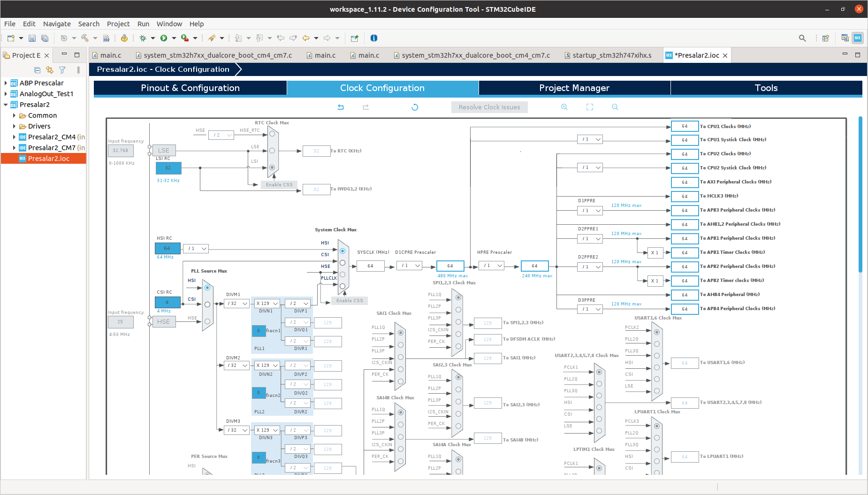This screenshot has width=868, height=495.
Task: Open the Window menu
Action: click(x=169, y=24)
